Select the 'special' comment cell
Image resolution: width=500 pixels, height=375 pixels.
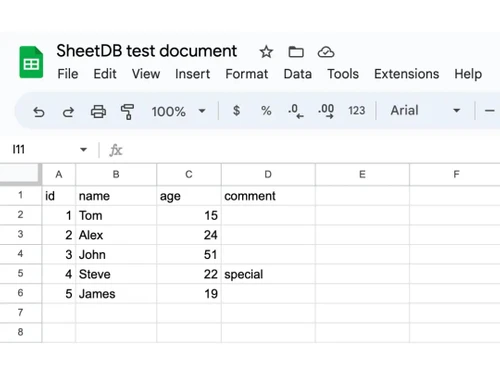pyautogui.click(x=268, y=274)
